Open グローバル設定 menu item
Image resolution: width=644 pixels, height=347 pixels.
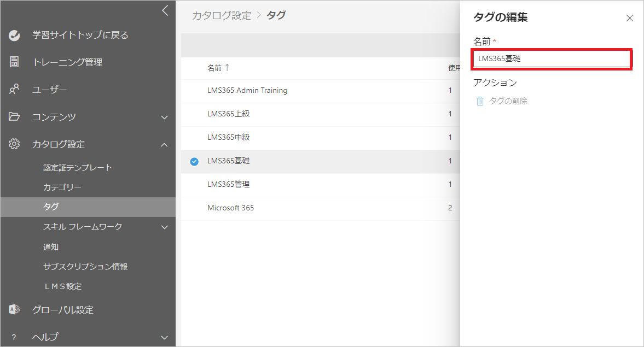point(63,310)
